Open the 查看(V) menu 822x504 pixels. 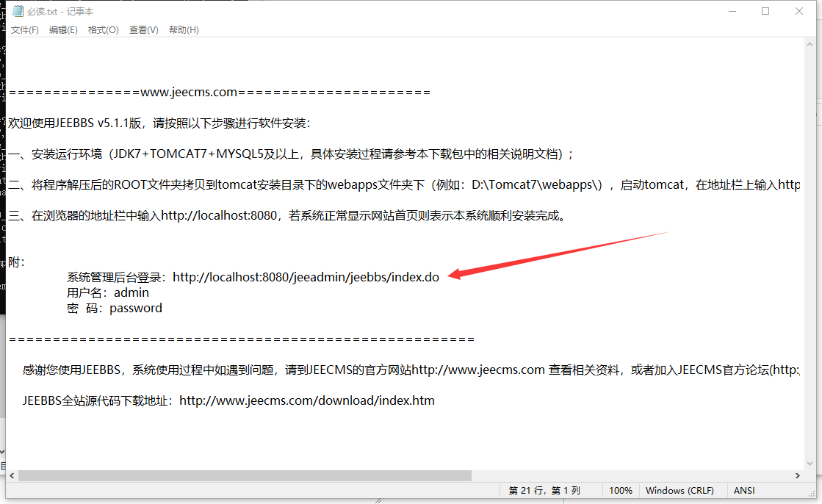tap(144, 30)
